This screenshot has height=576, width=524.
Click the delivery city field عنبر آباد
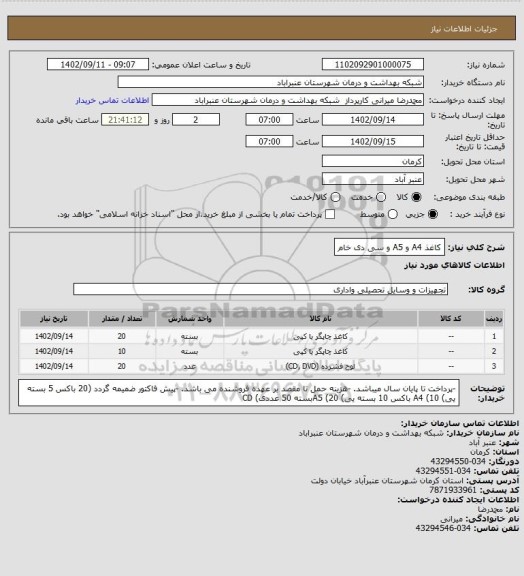click(373, 179)
